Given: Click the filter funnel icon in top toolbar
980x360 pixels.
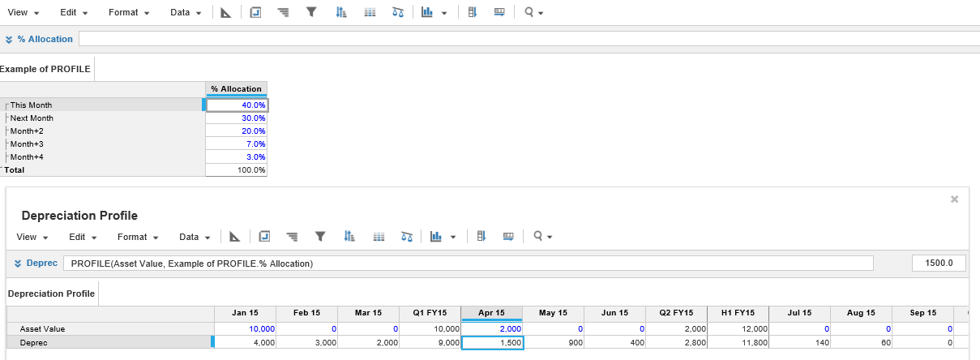Looking at the screenshot, I should click(311, 13).
